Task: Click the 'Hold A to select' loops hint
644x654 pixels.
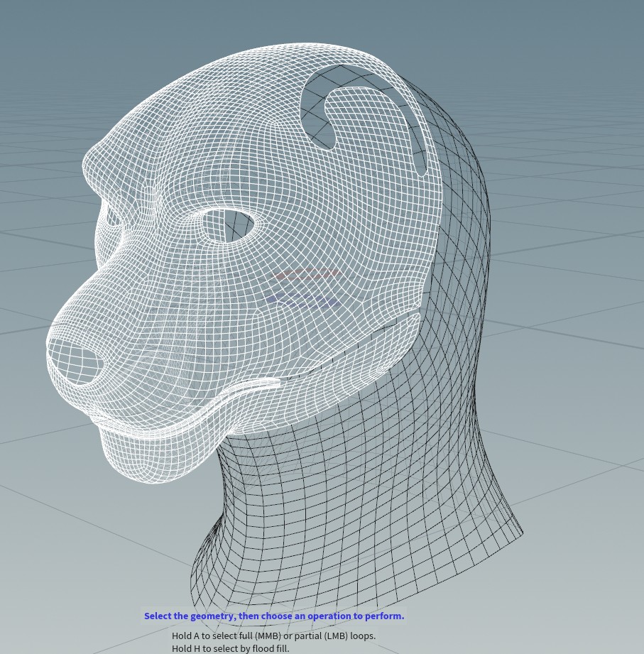Action: click(x=273, y=636)
